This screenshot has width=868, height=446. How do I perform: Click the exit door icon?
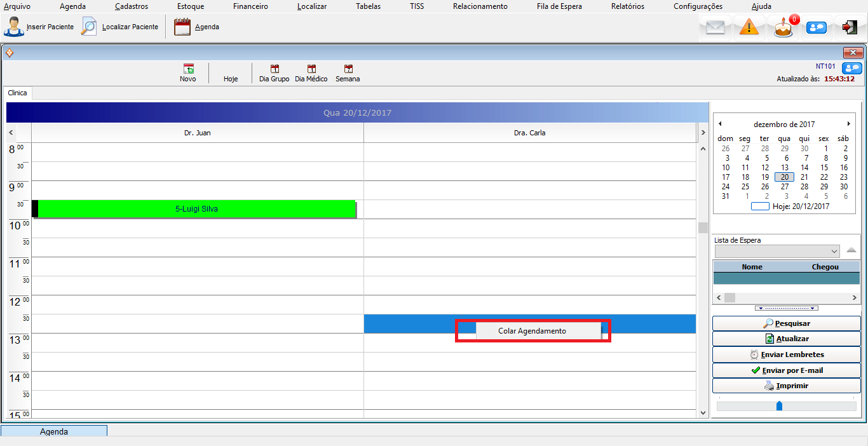[x=850, y=27]
